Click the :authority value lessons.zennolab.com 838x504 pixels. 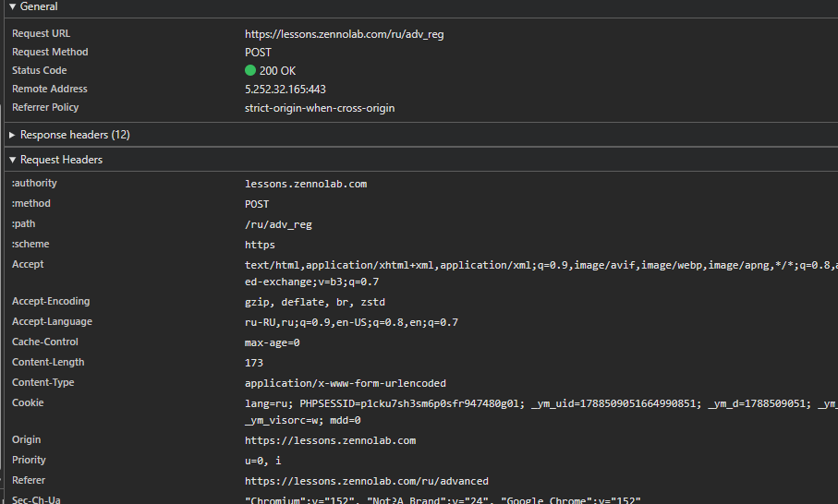[x=306, y=185]
